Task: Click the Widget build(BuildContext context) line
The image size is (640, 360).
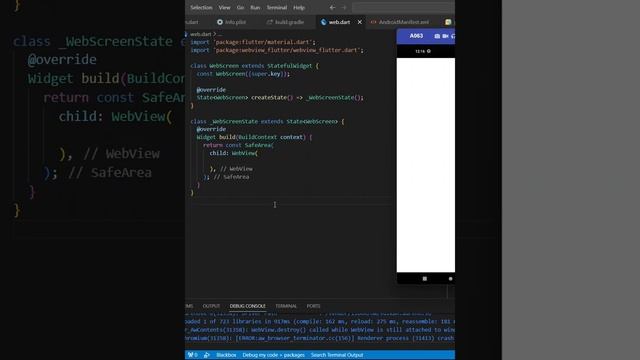Action: pos(254,137)
